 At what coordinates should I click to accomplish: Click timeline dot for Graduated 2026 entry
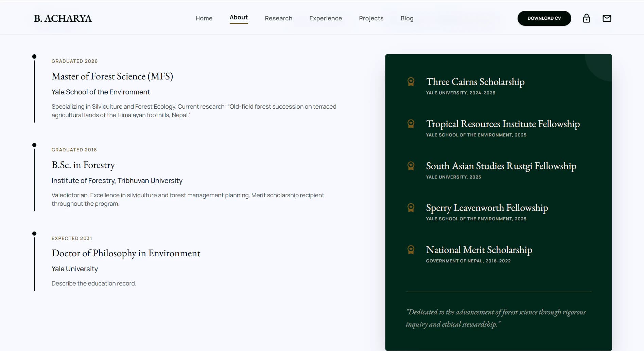point(34,56)
